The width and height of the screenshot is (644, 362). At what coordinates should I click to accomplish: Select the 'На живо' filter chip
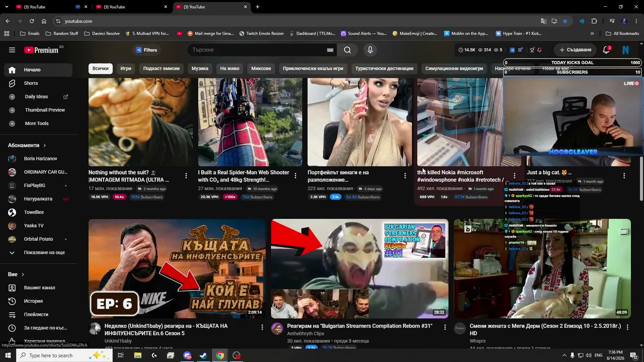[x=229, y=68]
